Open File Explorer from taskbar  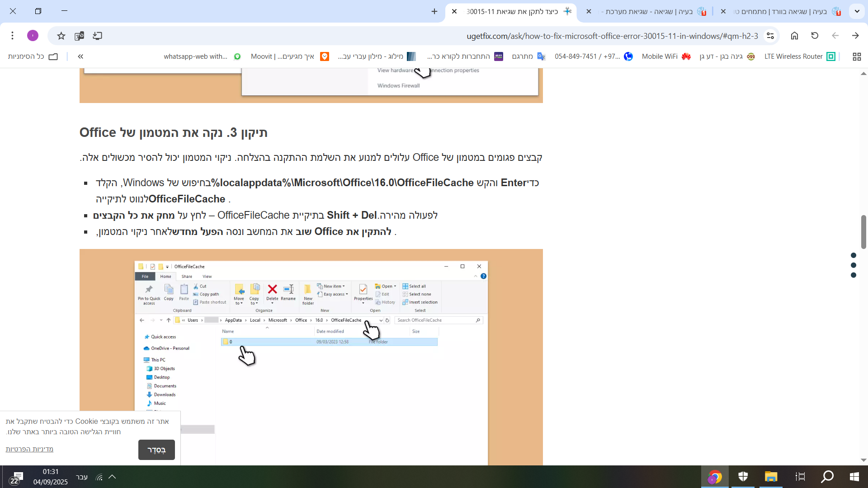(x=771, y=477)
